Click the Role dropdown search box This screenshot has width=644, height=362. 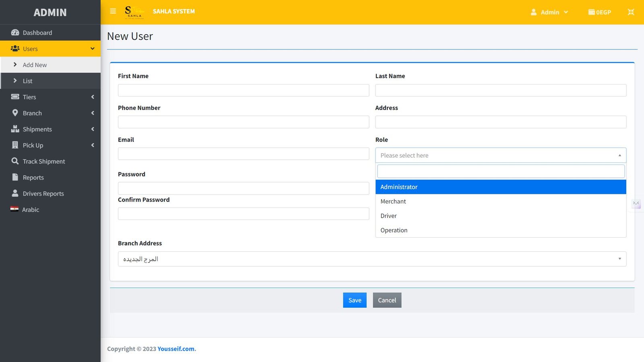coord(501,171)
